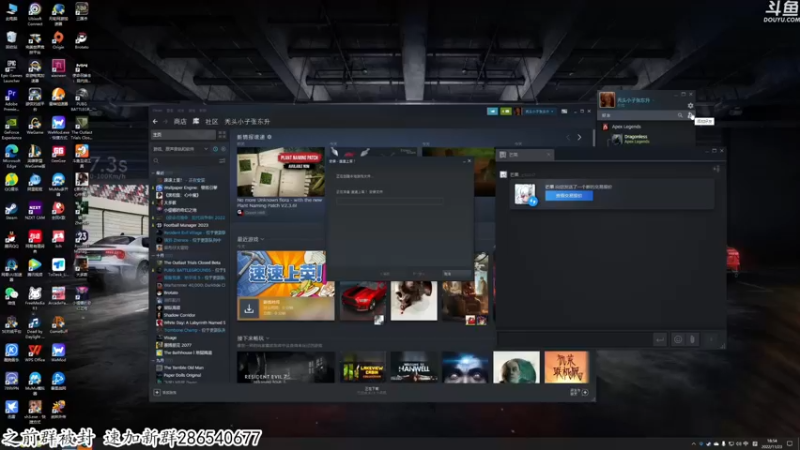Collapse the 最近 (Recent) group in library
Image resolution: width=800 pixels, height=450 pixels.
click(154, 173)
